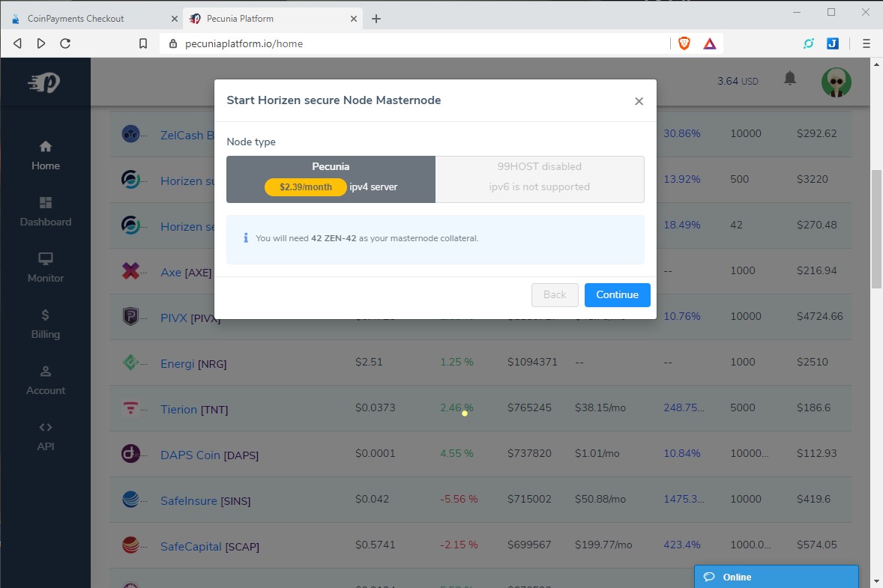The height and width of the screenshot is (588, 883).
Task: Click the Energi coin logo icon
Action: (130, 362)
